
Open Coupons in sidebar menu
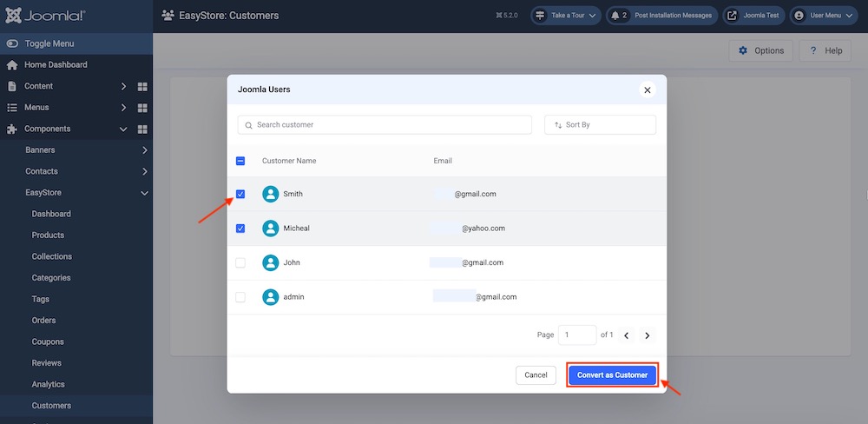(x=48, y=341)
